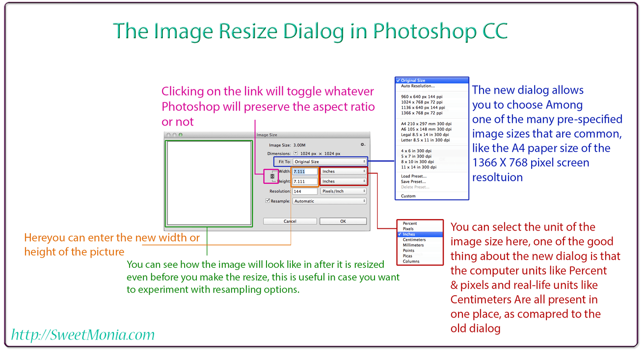
Task: Open the Resolution Pixels/Inch dropdown
Action: pyautogui.click(x=343, y=191)
